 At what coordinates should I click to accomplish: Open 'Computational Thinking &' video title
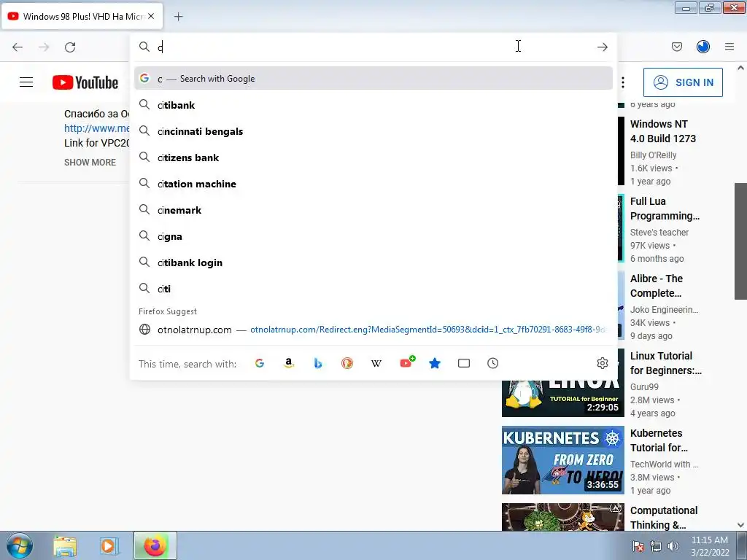point(664,518)
